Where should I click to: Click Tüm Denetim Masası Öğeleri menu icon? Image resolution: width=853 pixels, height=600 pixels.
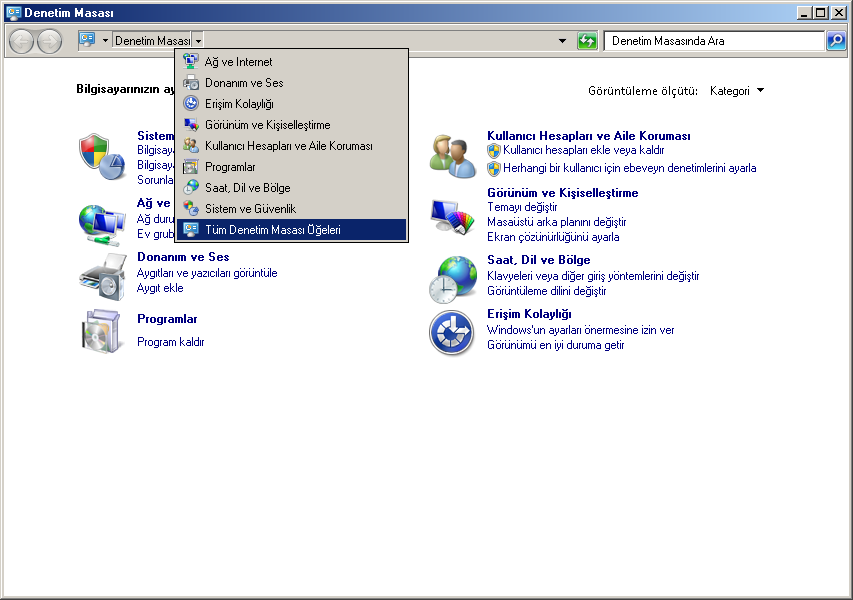pyautogui.click(x=191, y=230)
